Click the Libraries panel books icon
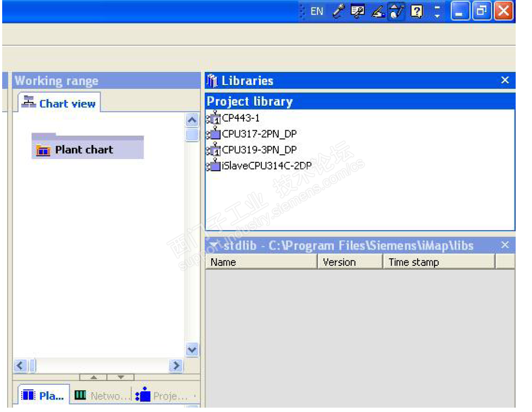The image size is (532, 412). click(x=212, y=81)
